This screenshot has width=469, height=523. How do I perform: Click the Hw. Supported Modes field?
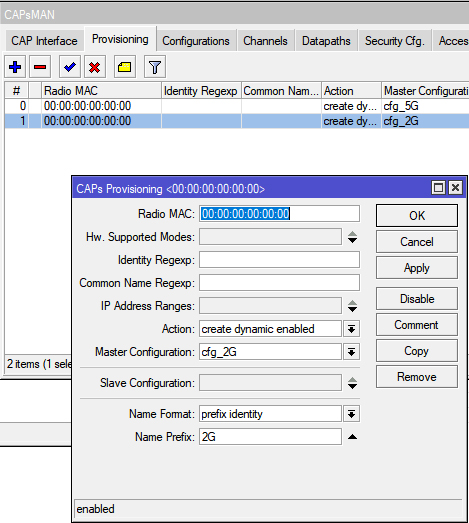pos(271,237)
